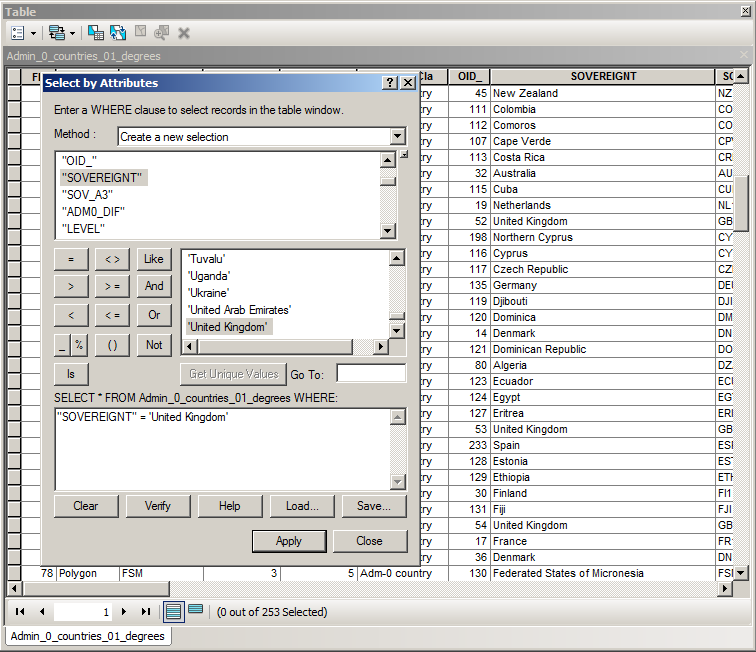Click the dialog help question mark button

[x=390, y=82]
